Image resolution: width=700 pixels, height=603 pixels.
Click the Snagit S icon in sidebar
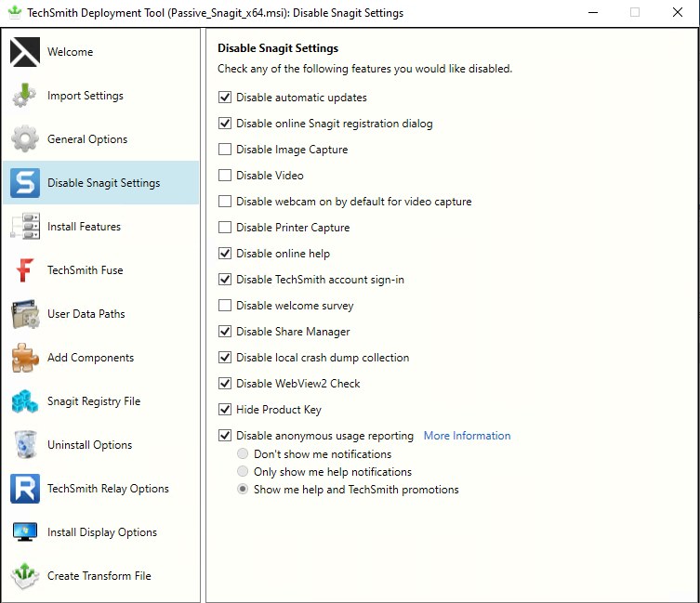pyautogui.click(x=25, y=182)
